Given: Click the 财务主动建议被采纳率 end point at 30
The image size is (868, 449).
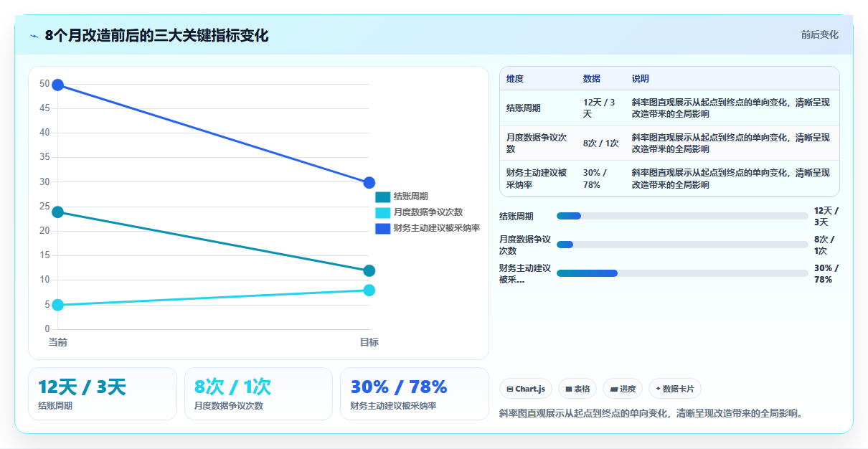Looking at the screenshot, I should (369, 183).
